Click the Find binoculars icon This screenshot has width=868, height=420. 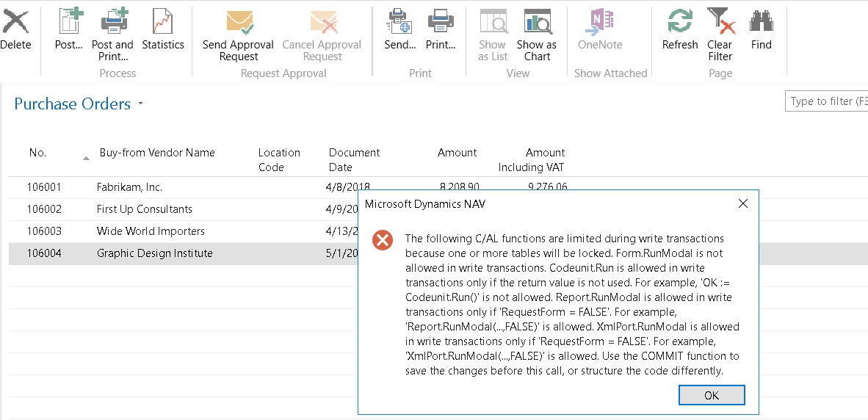762,22
